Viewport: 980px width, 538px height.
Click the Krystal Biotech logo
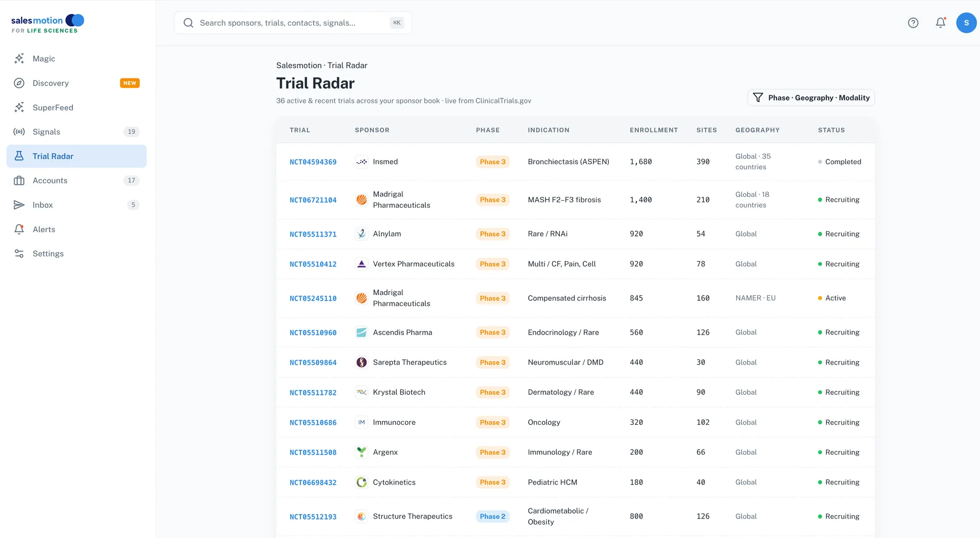362,392
